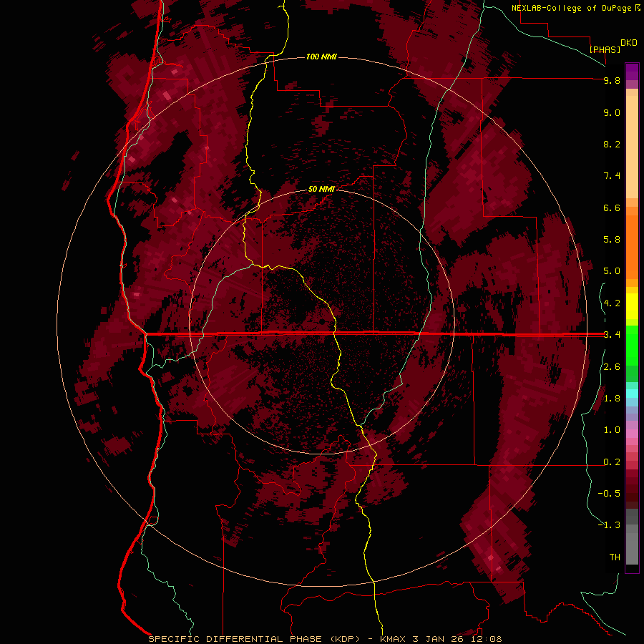The image size is (644, 644).
Task: Click the 50 NMI range ring label
Action: tap(321, 190)
